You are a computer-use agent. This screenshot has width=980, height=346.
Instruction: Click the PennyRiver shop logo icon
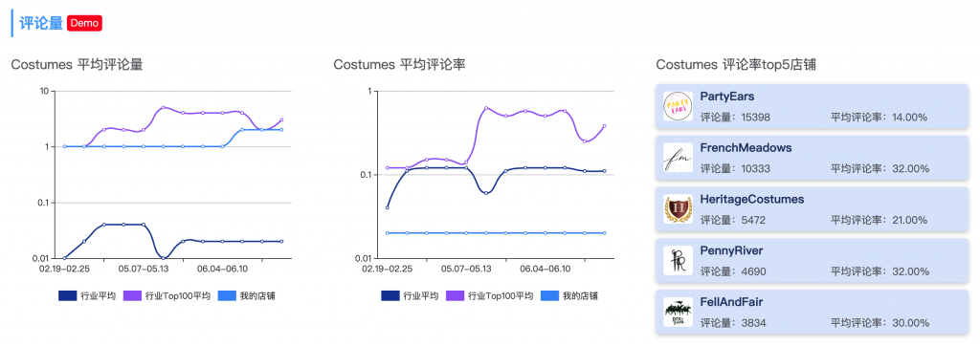[x=679, y=260]
